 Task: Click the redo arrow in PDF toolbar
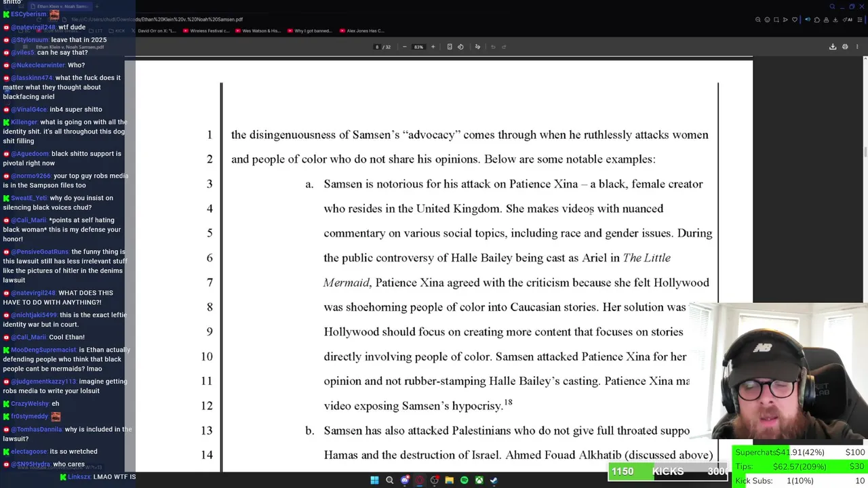click(x=504, y=47)
